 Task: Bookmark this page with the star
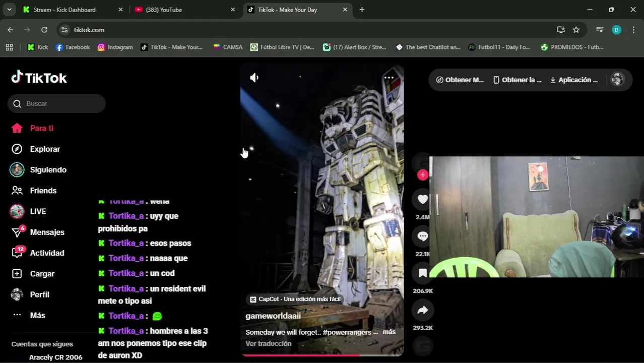(576, 30)
